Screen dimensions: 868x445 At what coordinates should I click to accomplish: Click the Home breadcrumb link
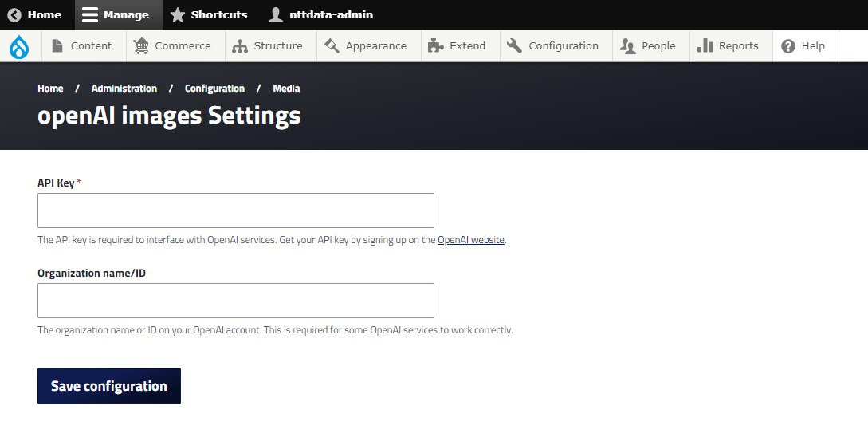coord(50,89)
